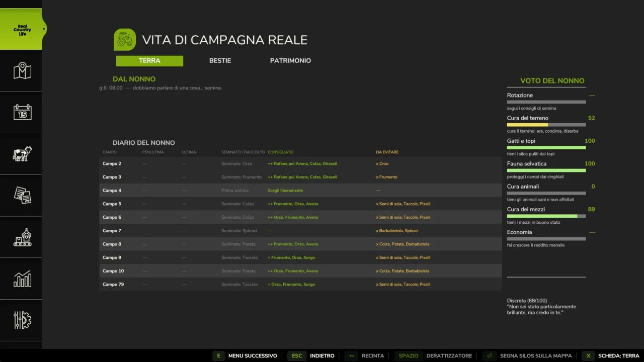
Task: Click the MENU SUCCESSIVO button
Action: (245, 355)
